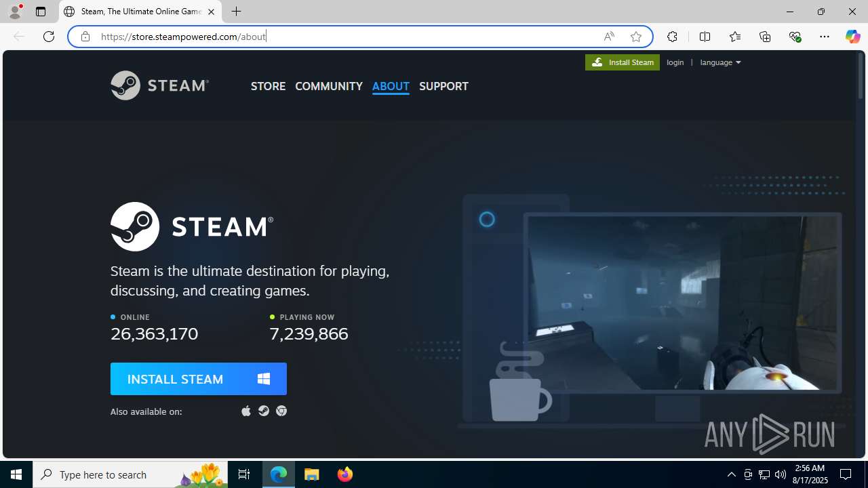
Task: Open Edge Settings and more menu
Action: [x=825, y=37]
